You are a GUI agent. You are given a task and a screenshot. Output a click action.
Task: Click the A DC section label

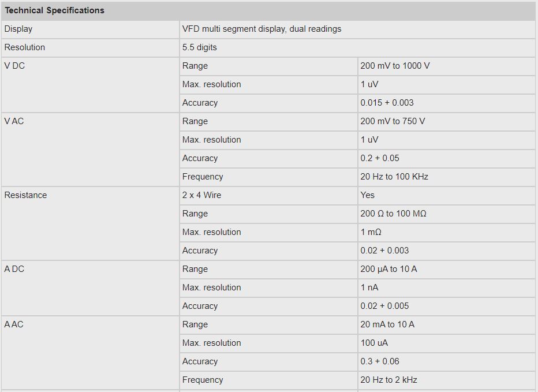click(14, 269)
